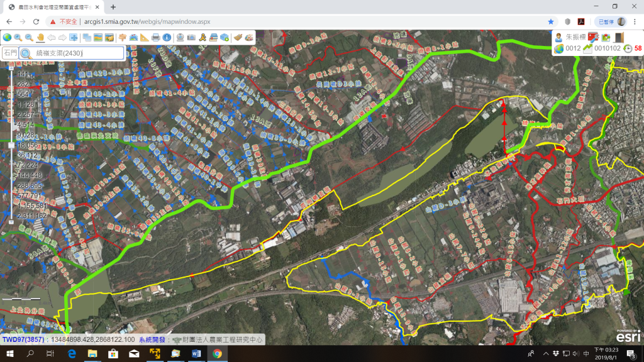Click the zoom scale slider handle
Screen dimensions: 644x362
pos(11,145)
